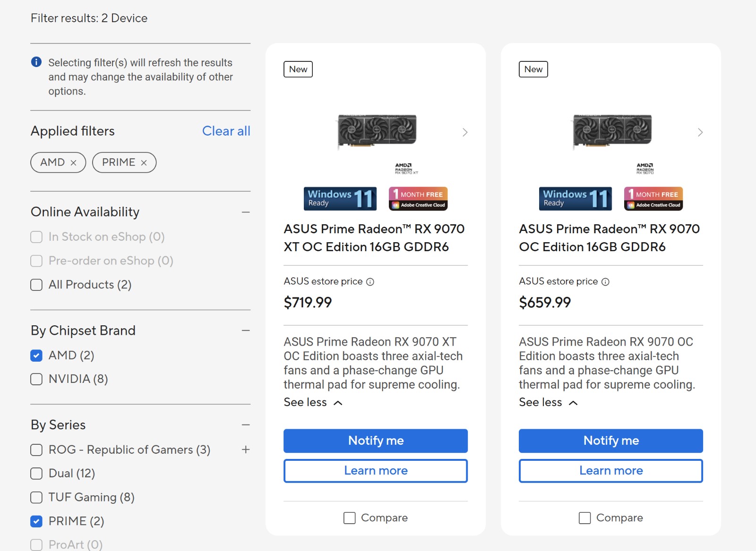Click Learn more for RX 9070 XT
Viewport: 756px width, 551px height.
tap(376, 471)
